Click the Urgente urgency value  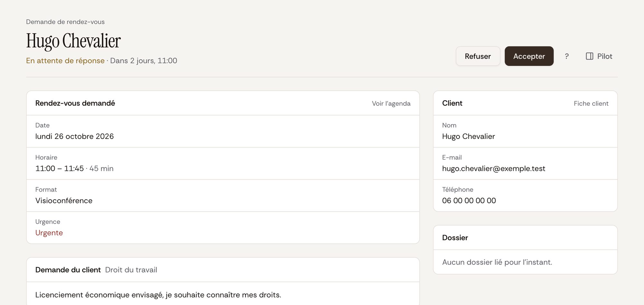pos(49,233)
